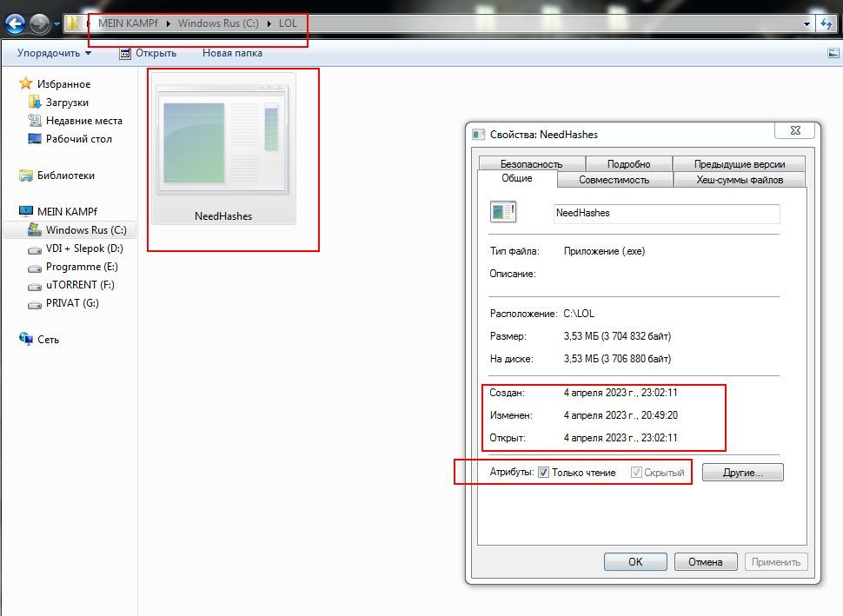The image size is (843, 616).
Task: Select Windows Rus (C:) breadcrumb segment
Action: (218, 23)
